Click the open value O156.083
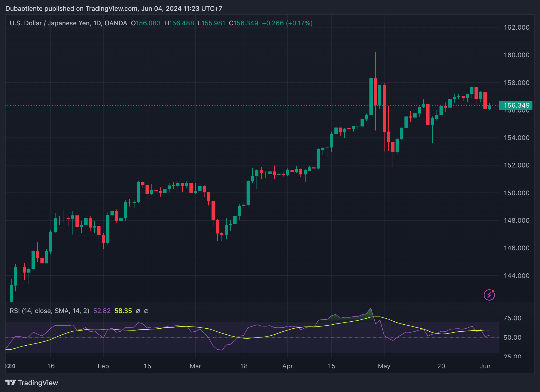 coord(146,23)
